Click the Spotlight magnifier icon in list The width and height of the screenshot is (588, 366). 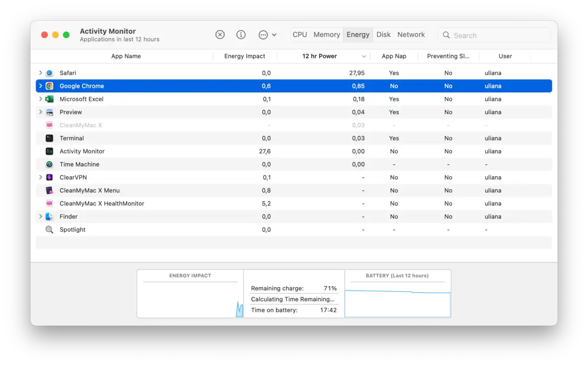coord(49,230)
